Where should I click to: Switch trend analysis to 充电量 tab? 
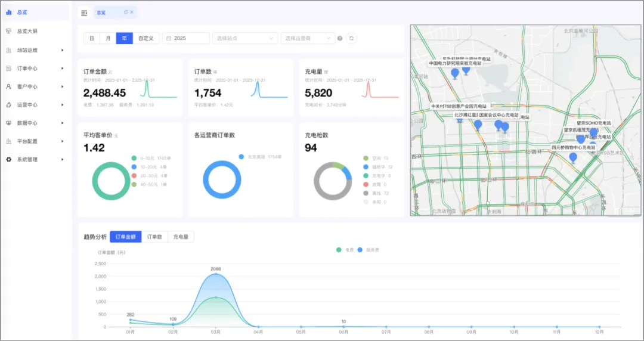tap(181, 237)
